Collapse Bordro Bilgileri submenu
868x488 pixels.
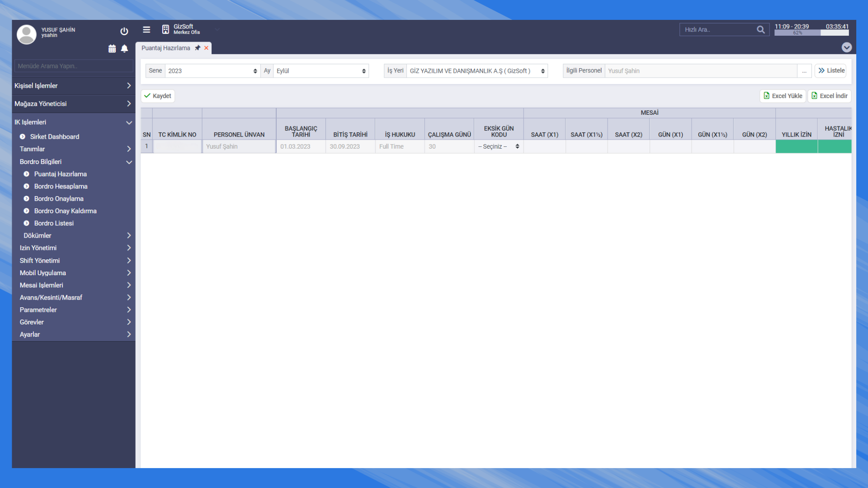[x=73, y=162]
